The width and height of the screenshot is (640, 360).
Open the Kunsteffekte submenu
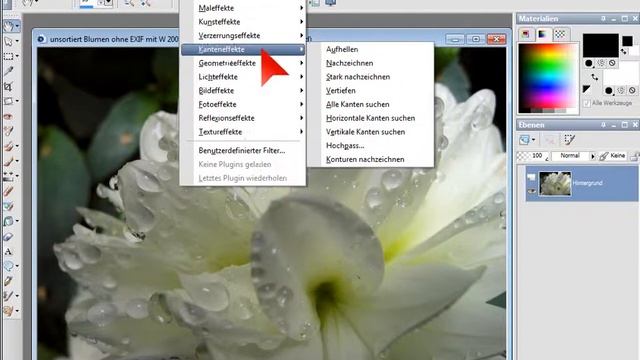243,22
